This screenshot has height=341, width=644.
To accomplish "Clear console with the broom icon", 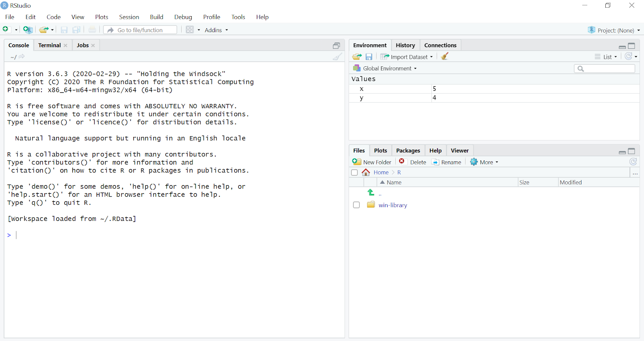I will 337,57.
